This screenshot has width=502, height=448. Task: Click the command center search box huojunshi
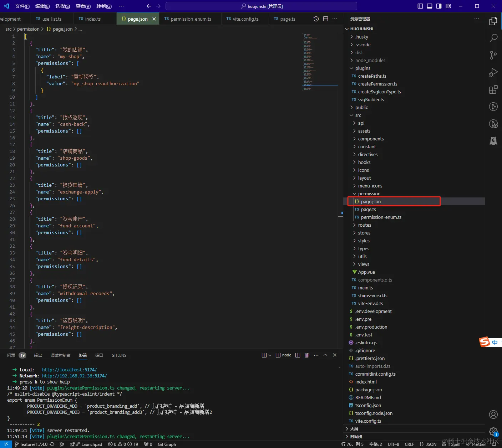[x=261, y=6]
